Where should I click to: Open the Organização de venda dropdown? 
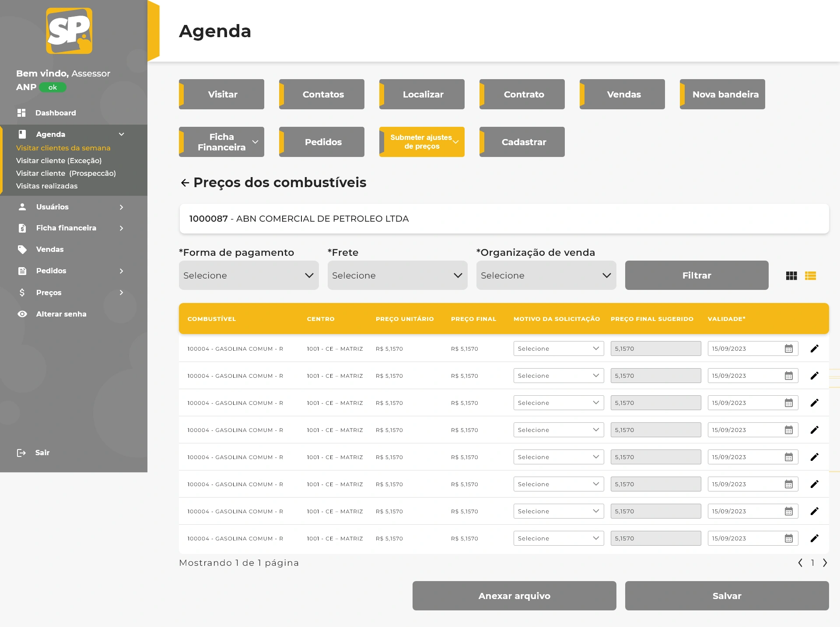546,275
